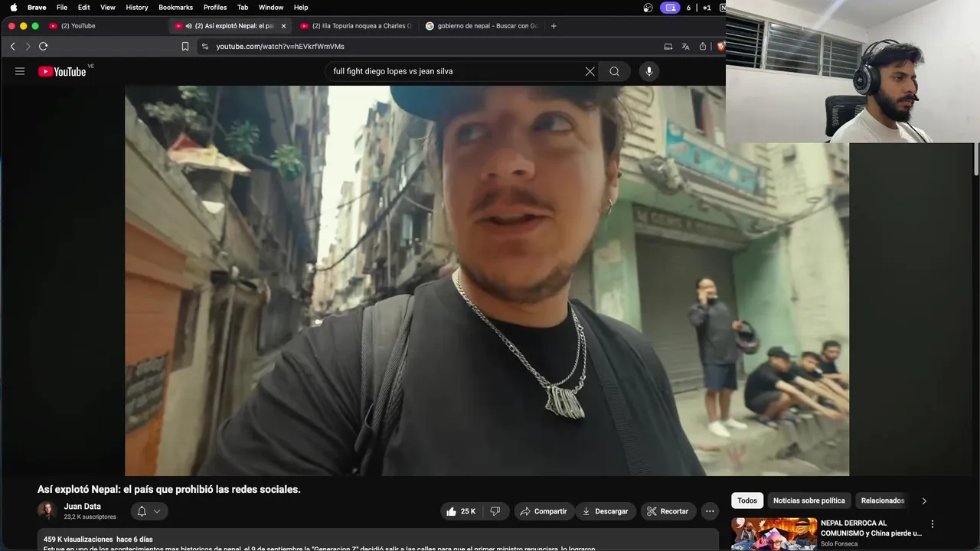Run search with magnifier button
980x551 pixels.
[x=614, y=71]
